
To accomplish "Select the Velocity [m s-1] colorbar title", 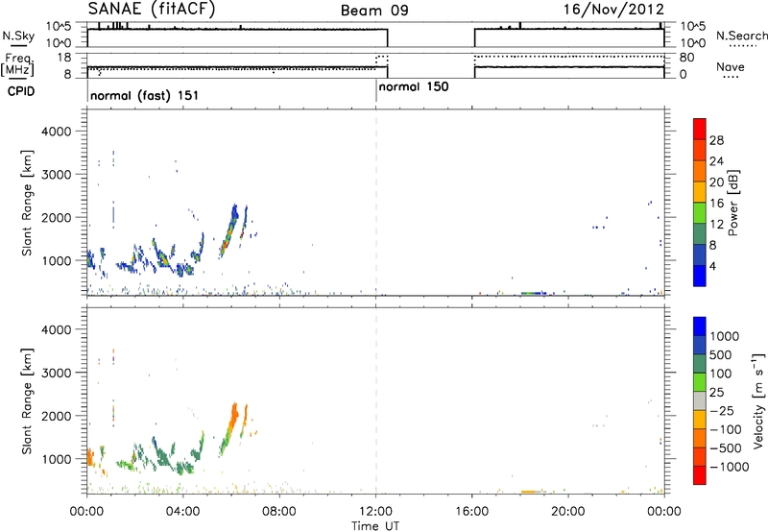I will (758, 400).
